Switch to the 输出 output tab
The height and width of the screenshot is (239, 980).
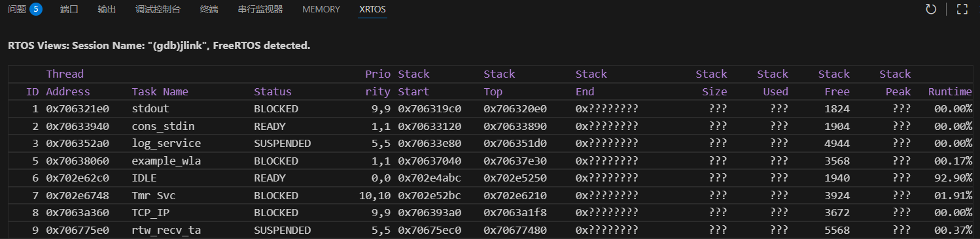click(107, 9)
